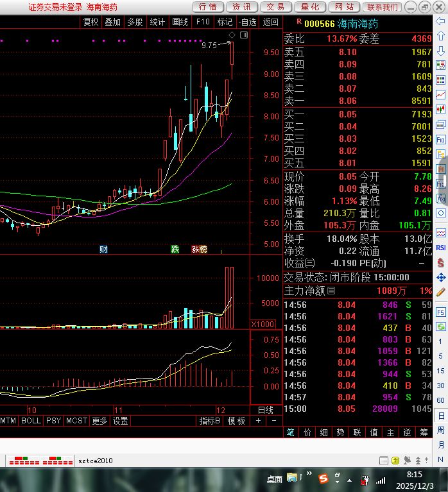This screenshot has width=448, height=492.
Task: Click the green refresh sidebar icon
Action: click(440, 327)
